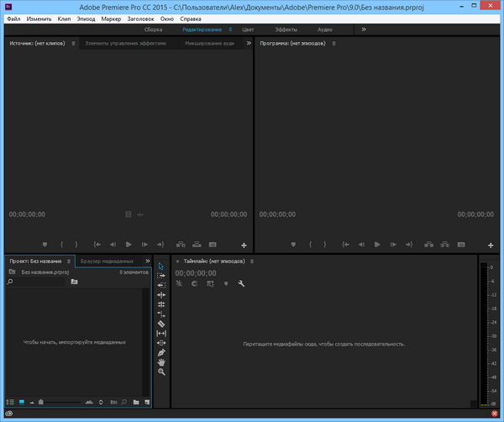
Task: Switch Project panel to icon view
Action: (x=22, y=403)
